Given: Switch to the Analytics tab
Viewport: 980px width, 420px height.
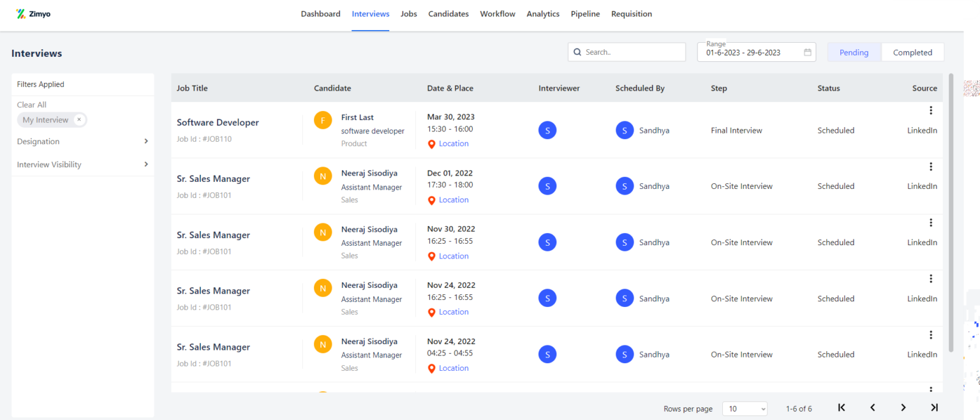Looking at the screenshot, I should pyautogui.click(x=543, y=14).
